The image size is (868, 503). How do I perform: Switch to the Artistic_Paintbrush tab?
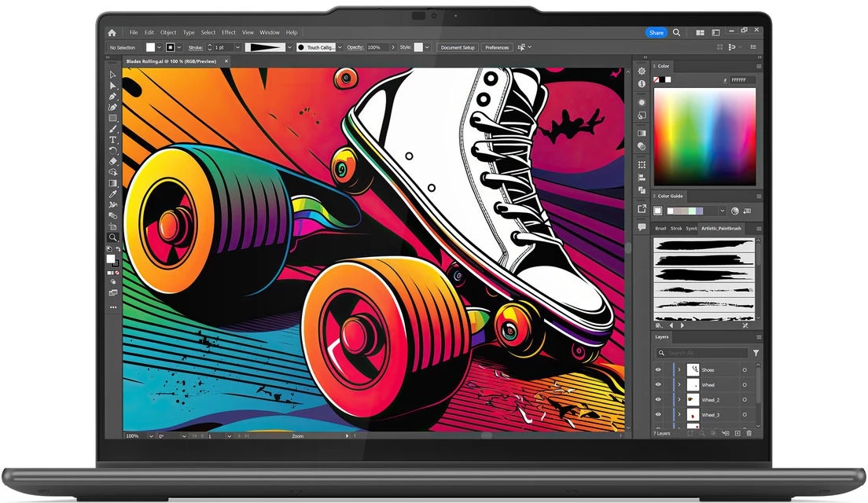[x=721, y=229]
